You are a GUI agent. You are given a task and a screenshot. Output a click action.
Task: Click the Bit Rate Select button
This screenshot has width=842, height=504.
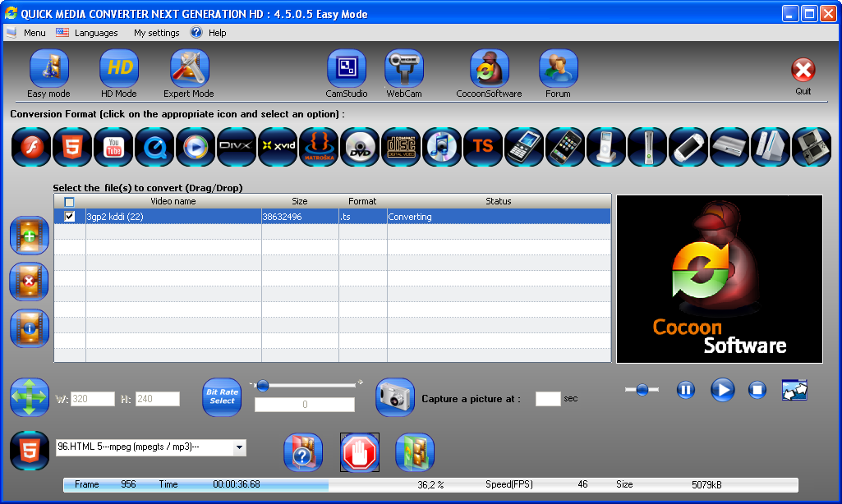pyautogui.click(x=222, y=397)
